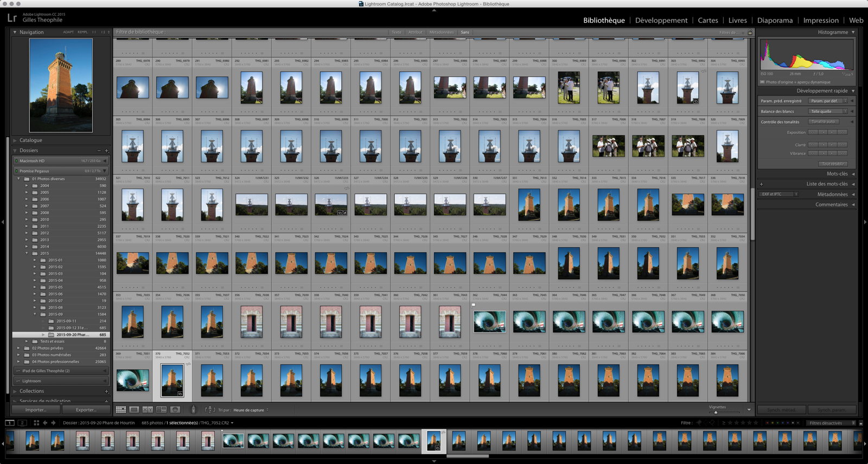The image size is (868, 464).
Task: Click the second window 2 display button
Action: point(22,423)
